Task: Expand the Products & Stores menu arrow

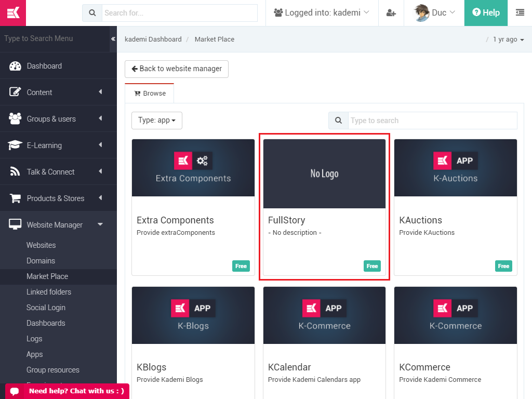Action: 100,198
